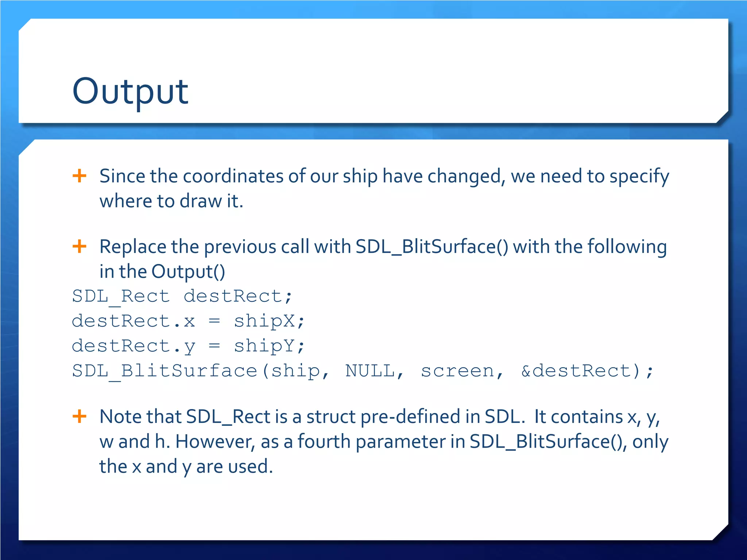Viewport: 747px width, 560px height.
Task: Click the word 'SDL_BlitSurface()' in second bullet
Action: click(431, 246)
